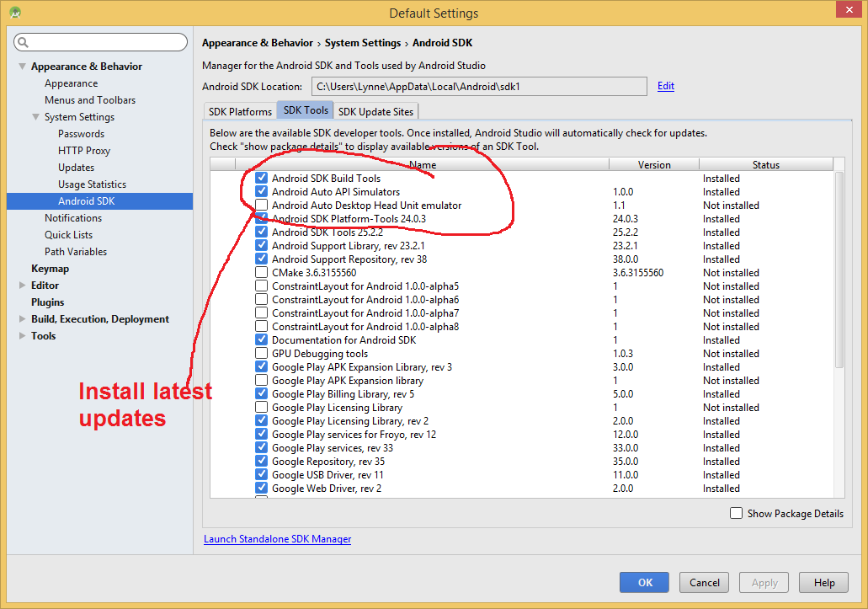Click Edit link beside SDK location

(x=665, y=86)
